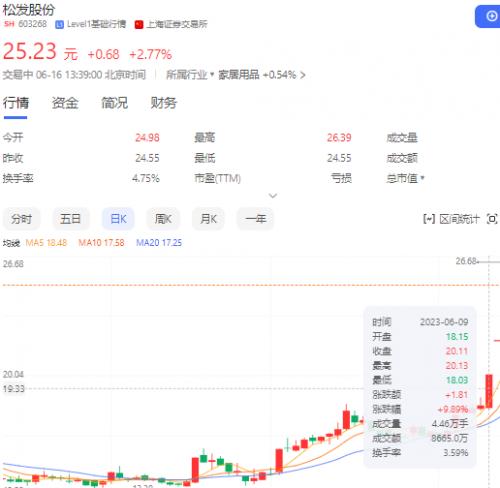This screenshot has width=500, height=488.
Task: Click the MA5 18.48 indicator label
Action: click(x=46, y=243)
